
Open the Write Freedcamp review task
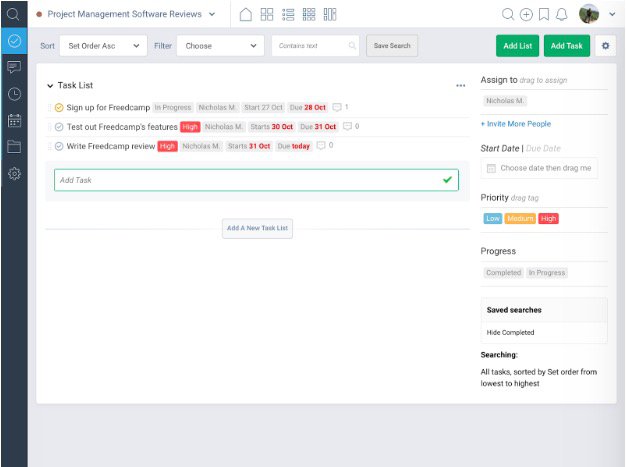pyautogui.click(x=111, y=146)
